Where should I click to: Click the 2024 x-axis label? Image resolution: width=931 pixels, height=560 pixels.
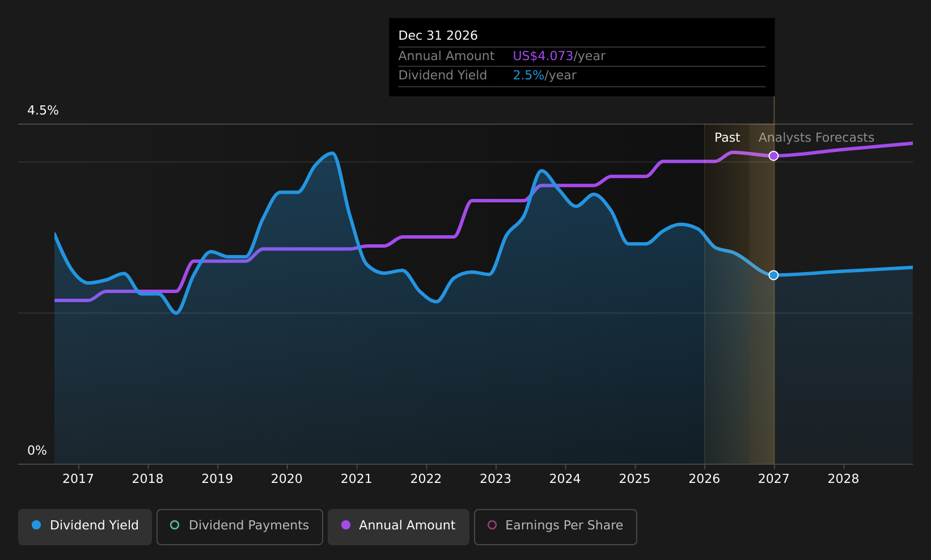[565, 479]
